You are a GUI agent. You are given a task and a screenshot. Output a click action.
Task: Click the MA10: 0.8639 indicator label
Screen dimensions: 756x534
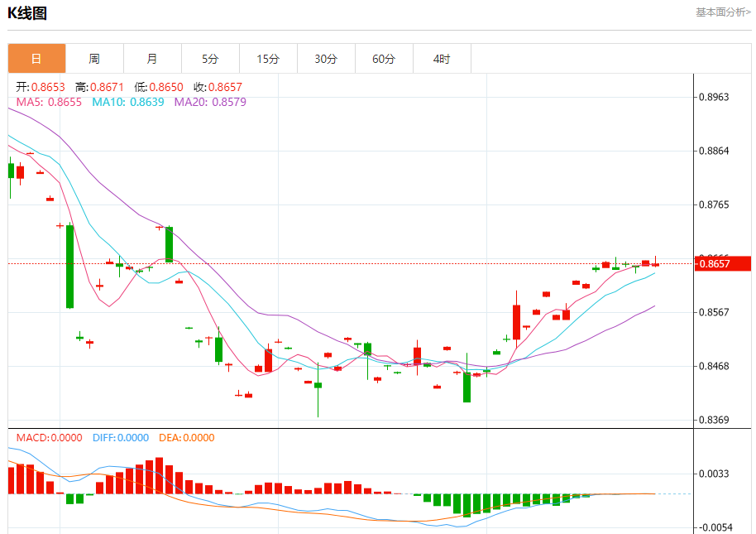click(x=128, y=103)
